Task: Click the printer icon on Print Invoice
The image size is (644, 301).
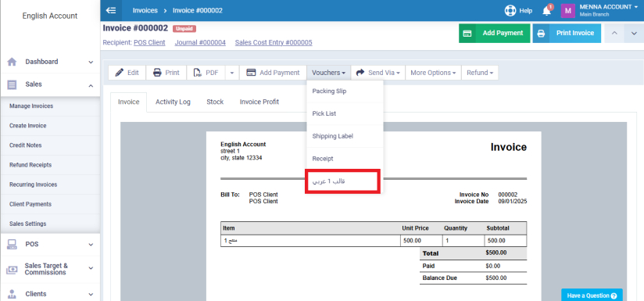Action: [541, 34]
